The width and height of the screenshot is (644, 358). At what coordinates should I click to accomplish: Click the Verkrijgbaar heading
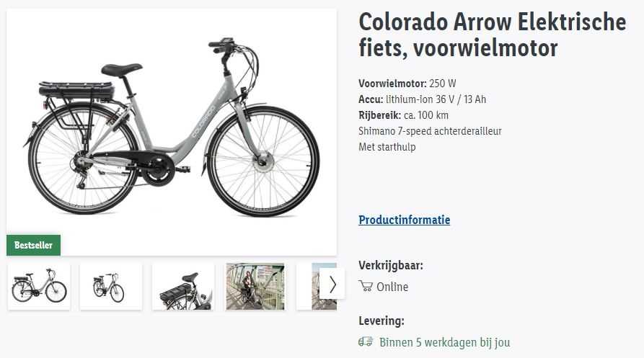coord(391,265)
